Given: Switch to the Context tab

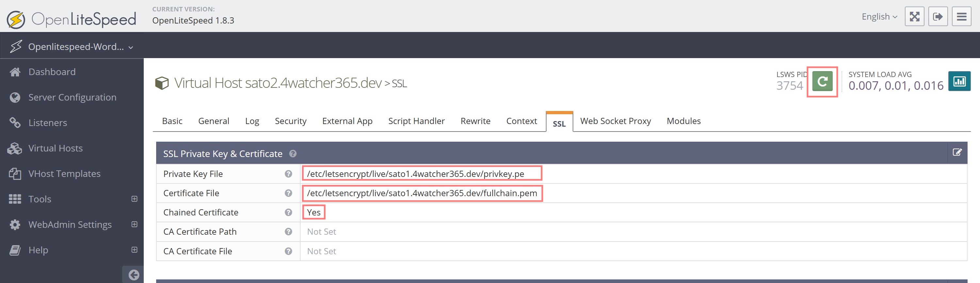Looking at the screenshot, I should (521, 121).
